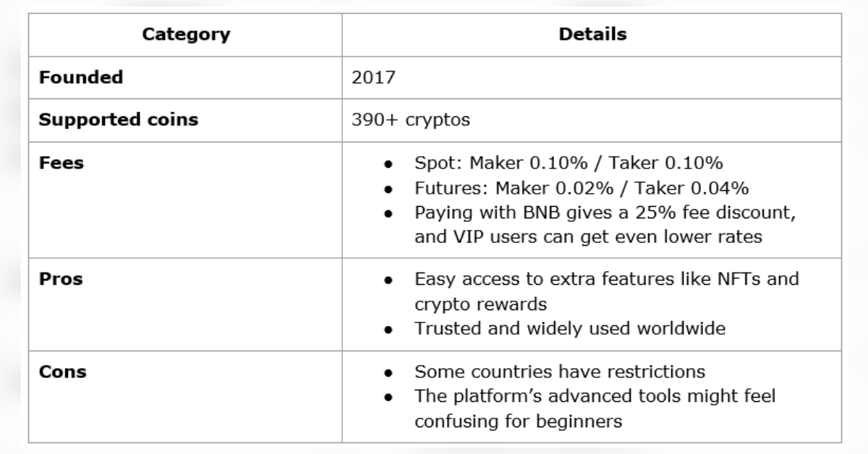The width and height of the screenshot is (868, 454).
Task: Select the Pros row label
Action: (61, 279)
